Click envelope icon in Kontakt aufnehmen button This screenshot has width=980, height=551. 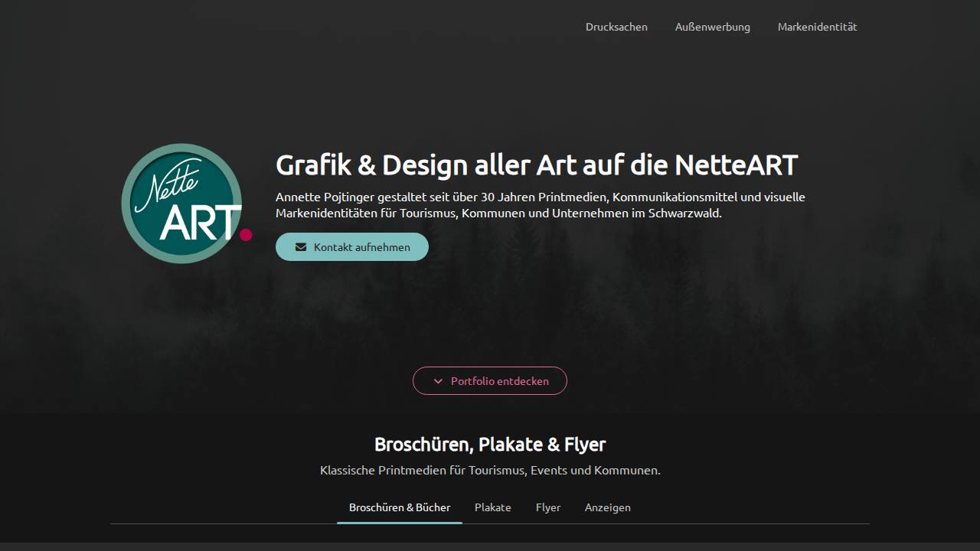point(301,247)
